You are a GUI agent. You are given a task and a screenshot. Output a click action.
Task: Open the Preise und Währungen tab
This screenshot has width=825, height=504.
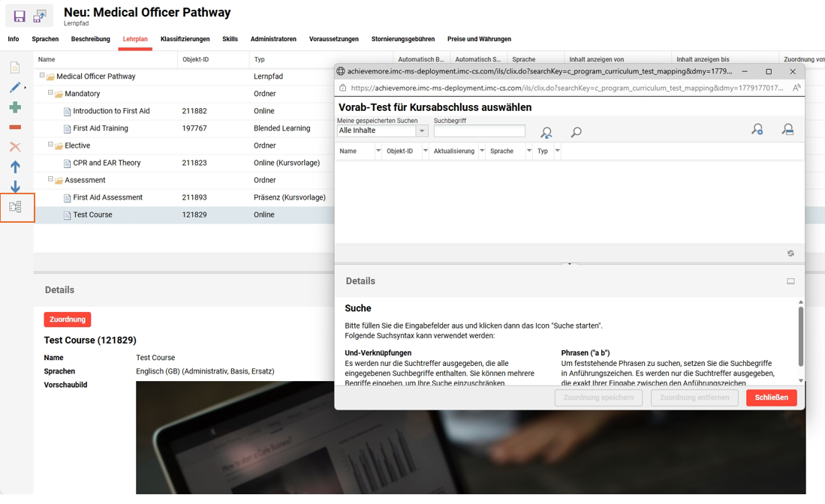click(x=480, y=39)
